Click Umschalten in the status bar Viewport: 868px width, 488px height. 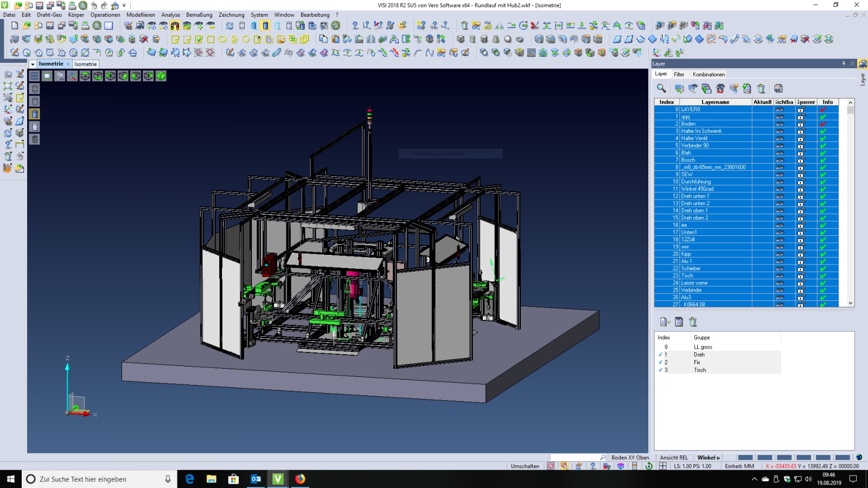point(525,466)
